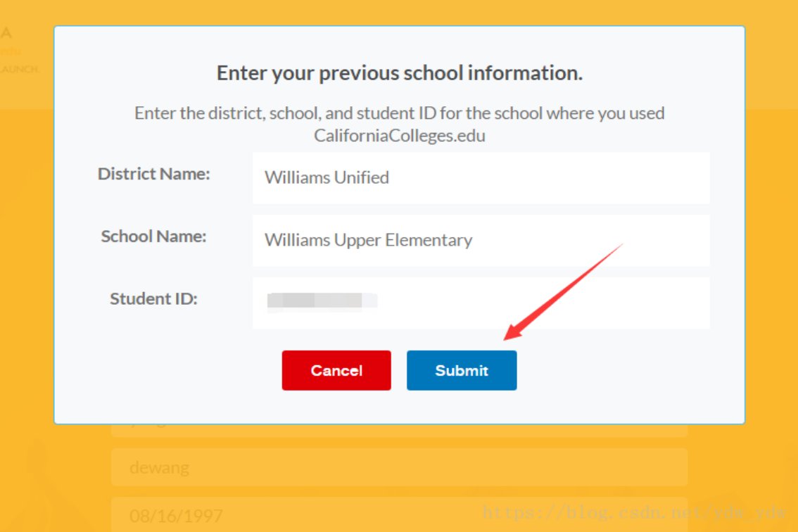Image resolution: width=798 pixels, height=532 pixels.
Task: Click the red arrow pointing at Submit
Action: click(563, 292)
